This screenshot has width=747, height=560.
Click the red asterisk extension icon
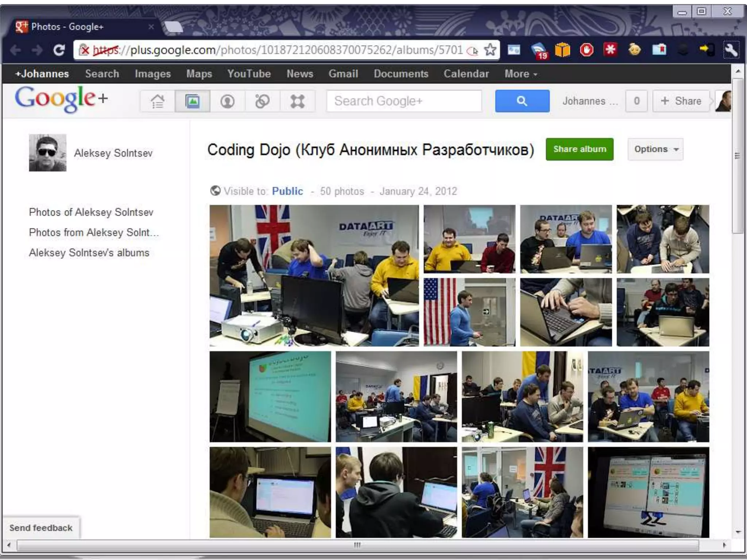pyautogui.click(x=611, y=50)
